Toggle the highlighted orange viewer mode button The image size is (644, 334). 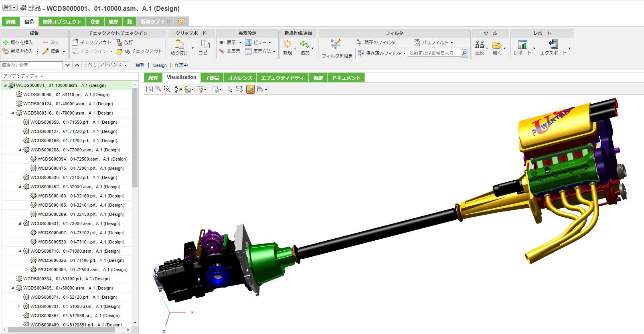(x=250, y=89)
